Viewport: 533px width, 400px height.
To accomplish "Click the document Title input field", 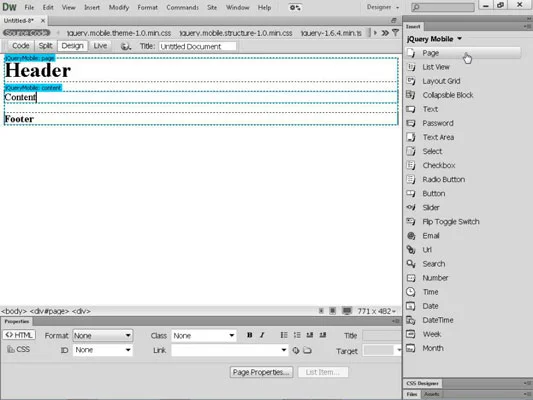I will [197, 46].
